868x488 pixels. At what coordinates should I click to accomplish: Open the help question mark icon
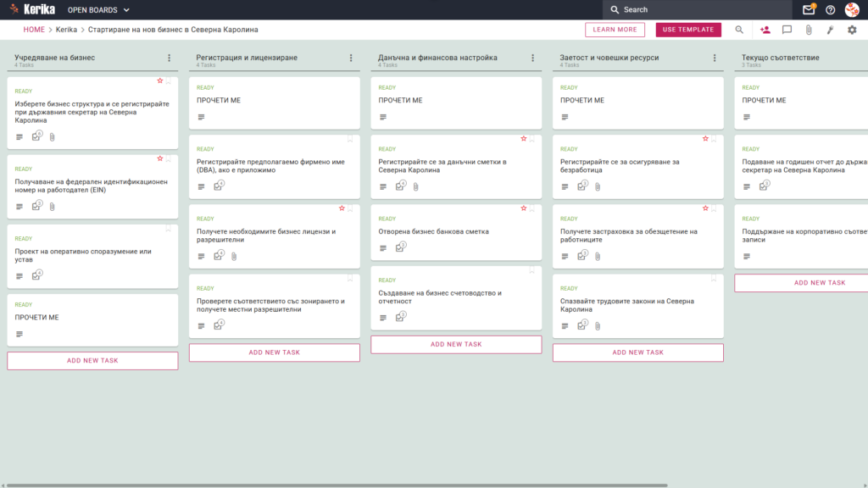click(x=830, y=10)
